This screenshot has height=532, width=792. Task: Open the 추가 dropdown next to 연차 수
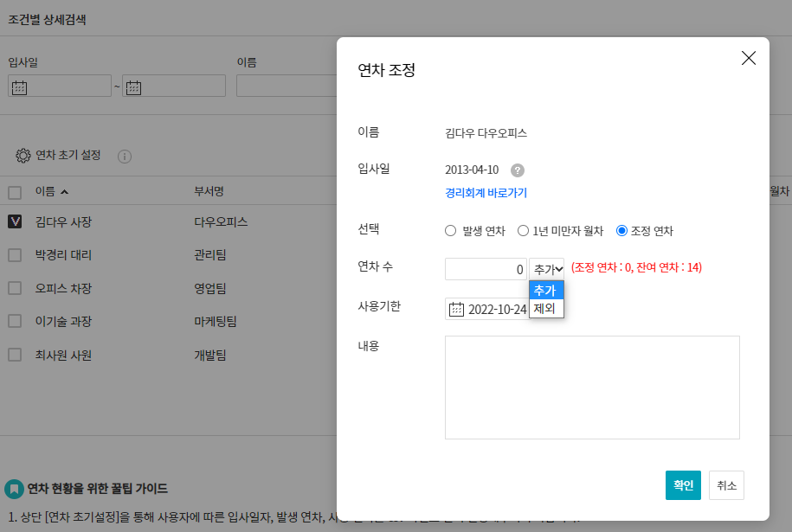click(x=546, y=269)
